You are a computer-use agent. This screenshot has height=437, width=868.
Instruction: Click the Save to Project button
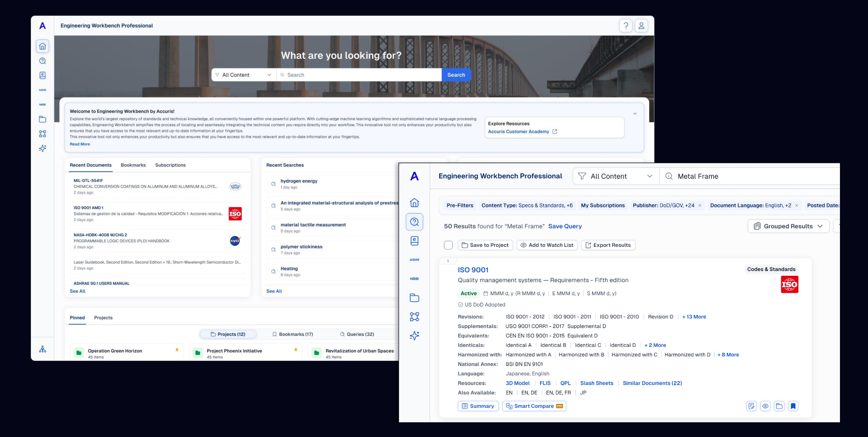coord(485,245)
